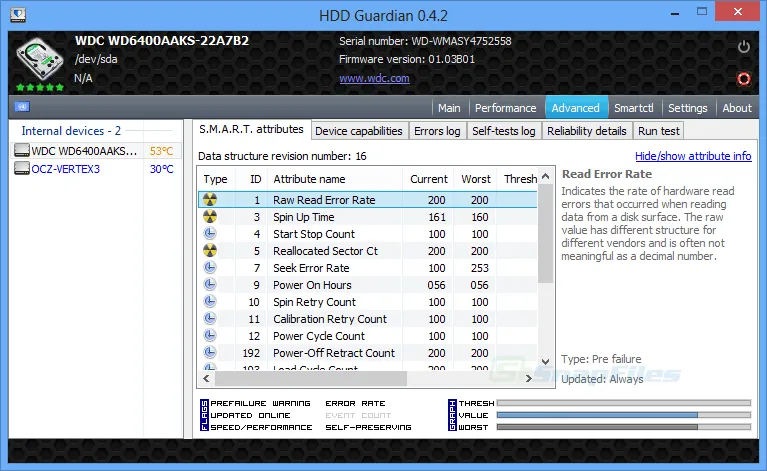Select the Power On Hours attribute
767x471 pixels.
(x=368, y=285)
